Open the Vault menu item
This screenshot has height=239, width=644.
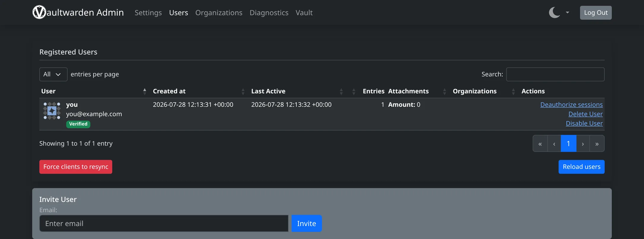[x=304, y=13]
